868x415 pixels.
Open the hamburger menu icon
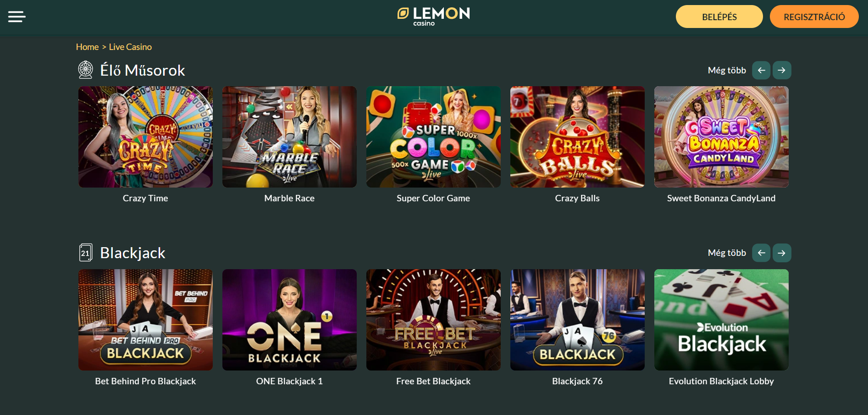click(17, 17)
